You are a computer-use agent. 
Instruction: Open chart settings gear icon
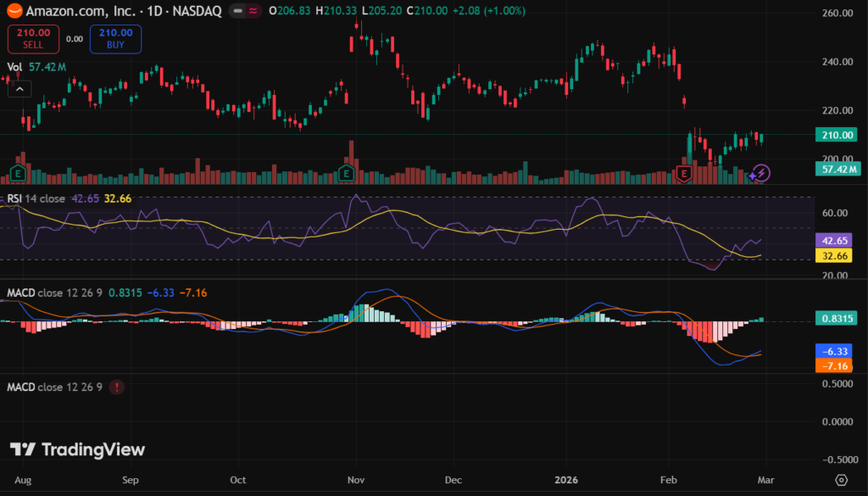point(841,479)
